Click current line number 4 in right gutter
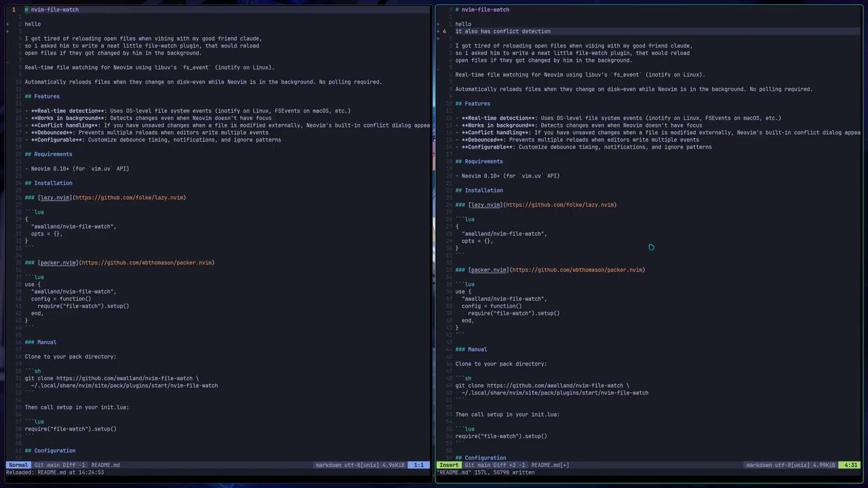The image size is (868, 488). 444,31
